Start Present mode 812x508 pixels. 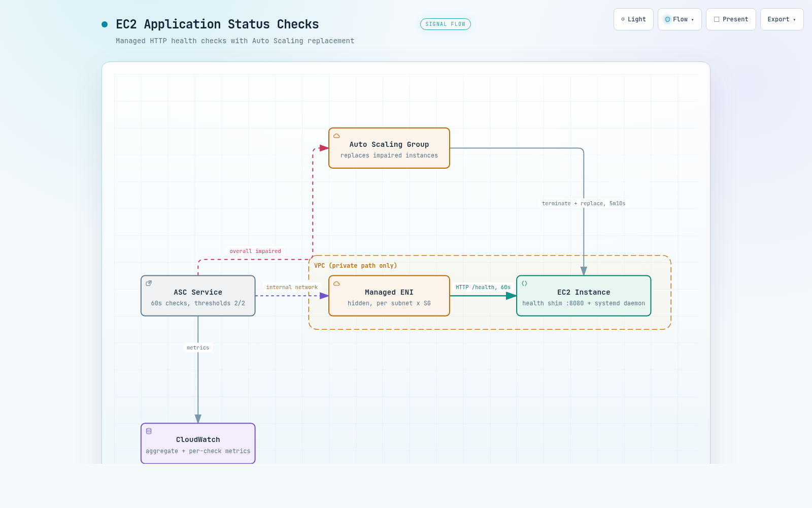[731, 19]
